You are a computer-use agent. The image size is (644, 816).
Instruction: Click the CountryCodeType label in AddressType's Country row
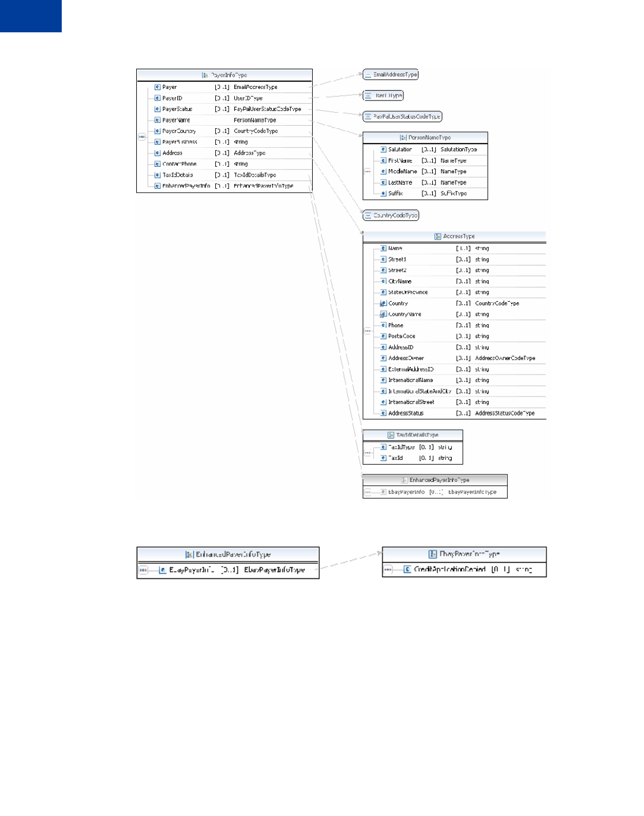pos(497,304)
